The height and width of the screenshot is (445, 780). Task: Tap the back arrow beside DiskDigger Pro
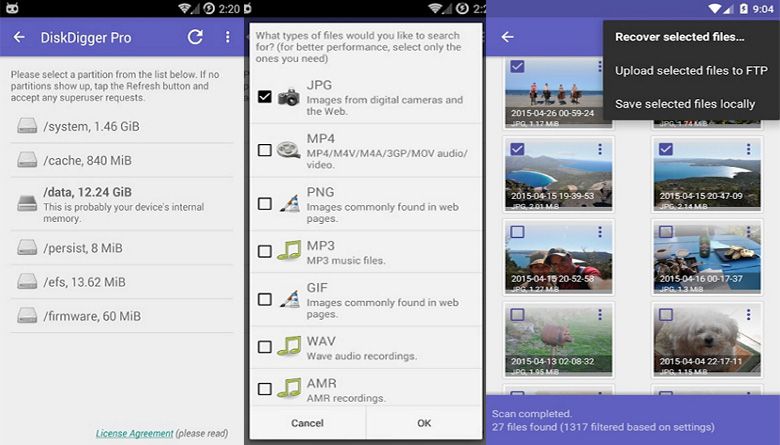pos(19,37)
